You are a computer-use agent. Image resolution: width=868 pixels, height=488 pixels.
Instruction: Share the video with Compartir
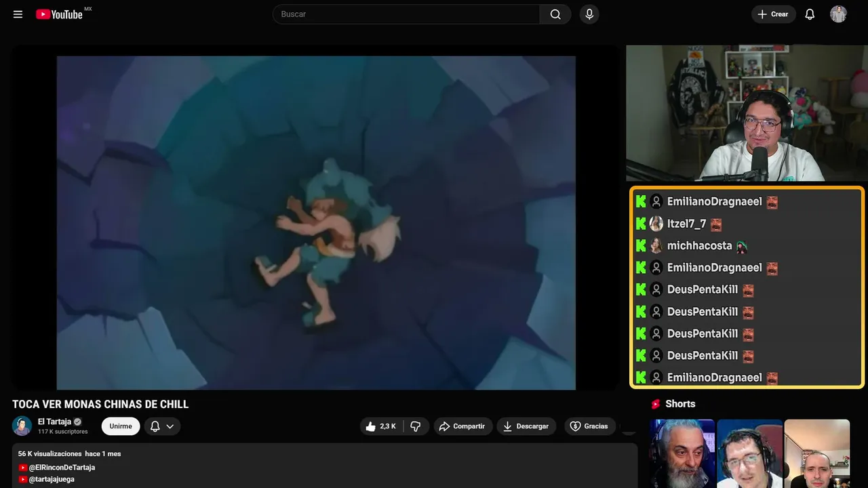pyautogui.click(x=463, y=426)
